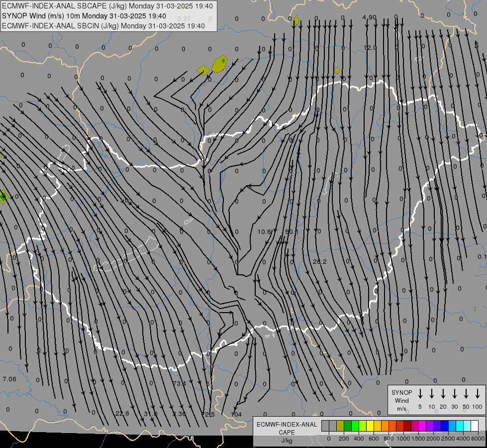
Task: Pick the cyan swatch in the CAPE scale
Action: click(x=459, y=426)
